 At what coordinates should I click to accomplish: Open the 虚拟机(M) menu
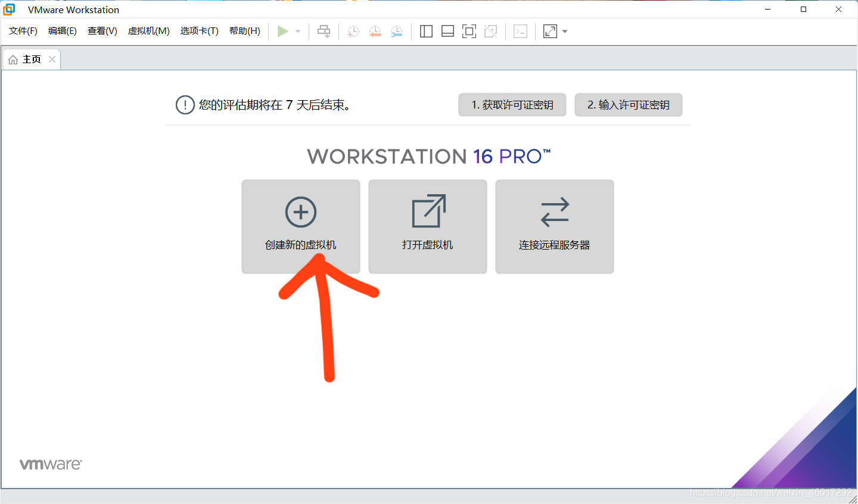tap(149, 31)
